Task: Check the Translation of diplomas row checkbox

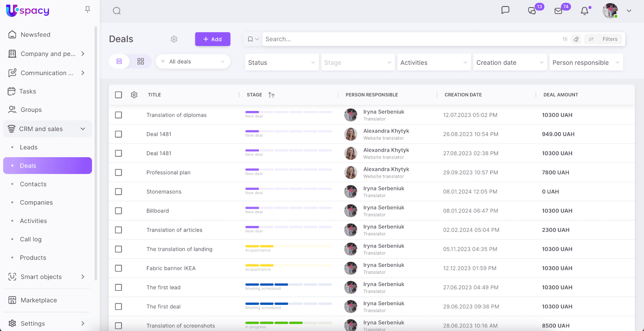Action: pyautogui.click(x=118, y=115)
